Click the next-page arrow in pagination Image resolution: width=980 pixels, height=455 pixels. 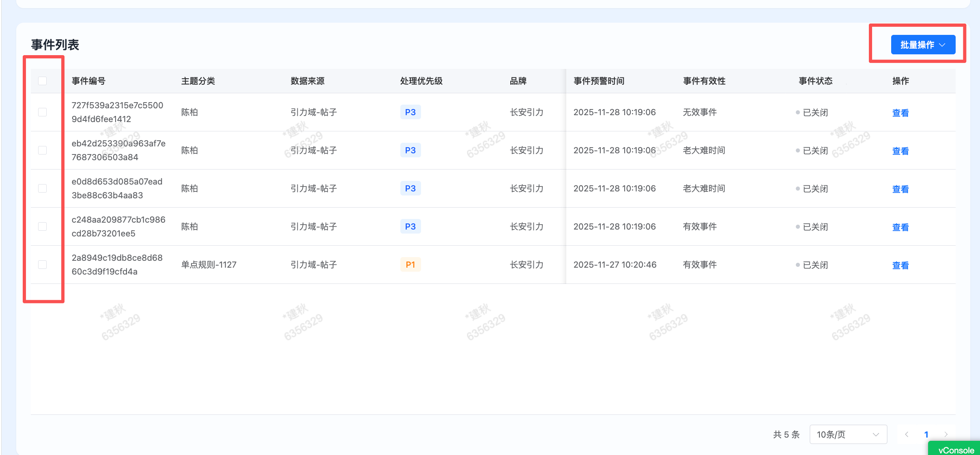point(946,434)
